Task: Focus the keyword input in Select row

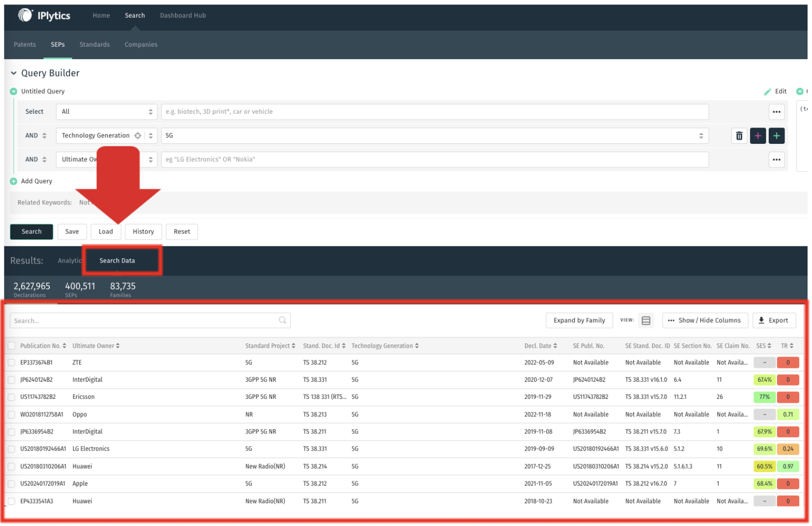Action: (x=435, y=112)
